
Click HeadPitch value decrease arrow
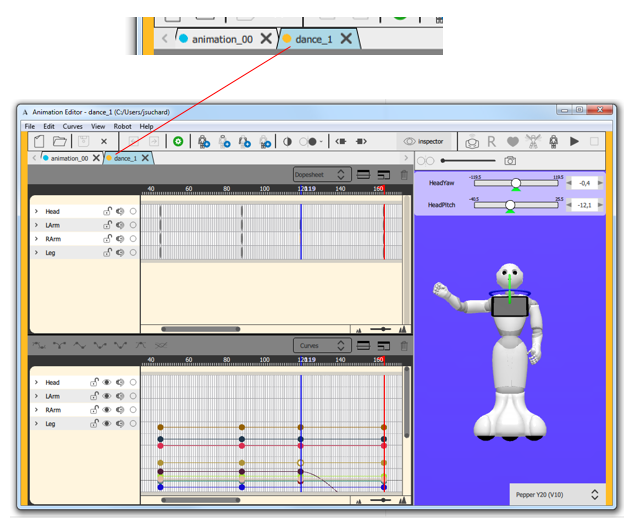coord(569,205)
